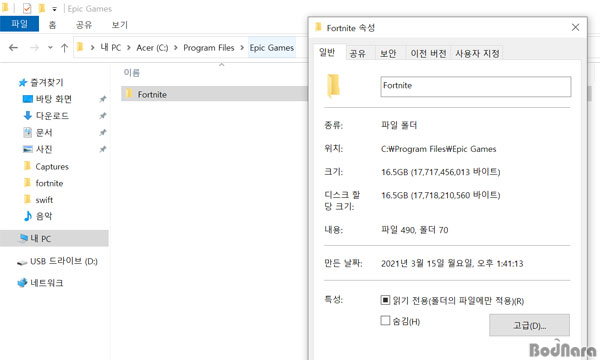Switch to the 공유 tab in properties

(x=357, y=54)
